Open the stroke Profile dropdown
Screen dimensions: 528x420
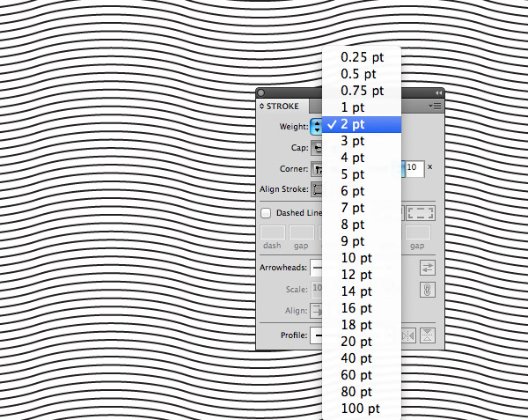tap(316, 335)
